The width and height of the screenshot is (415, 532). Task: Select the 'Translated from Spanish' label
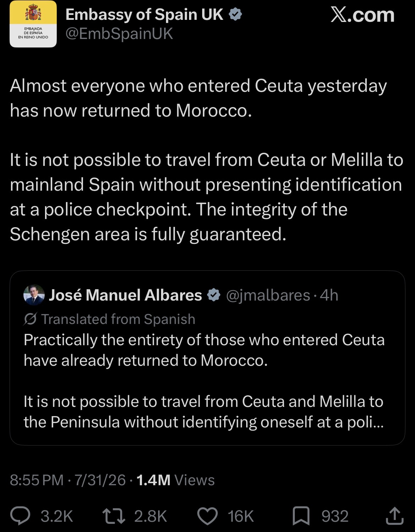(118, 319)
